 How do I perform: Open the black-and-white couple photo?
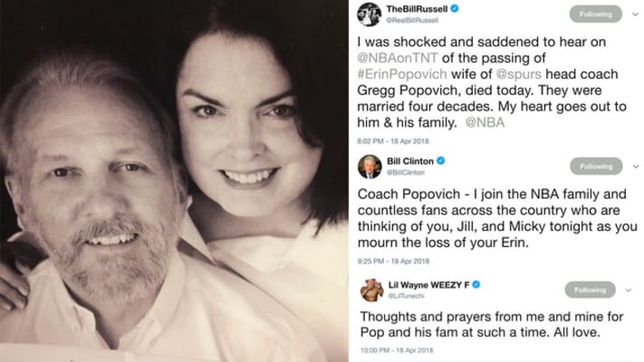pyautogui.click(x=163, y=181)
